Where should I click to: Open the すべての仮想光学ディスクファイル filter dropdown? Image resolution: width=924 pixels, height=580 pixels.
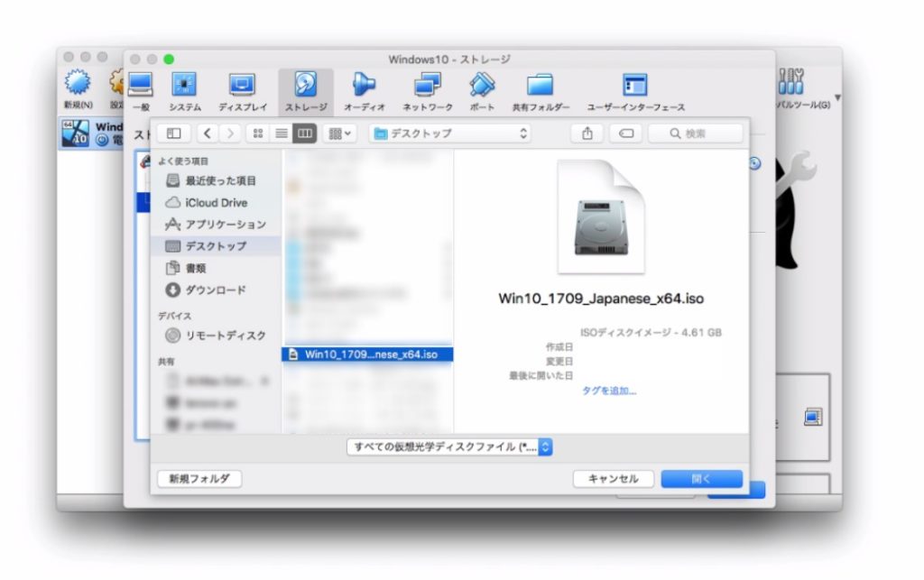point(449,447)
